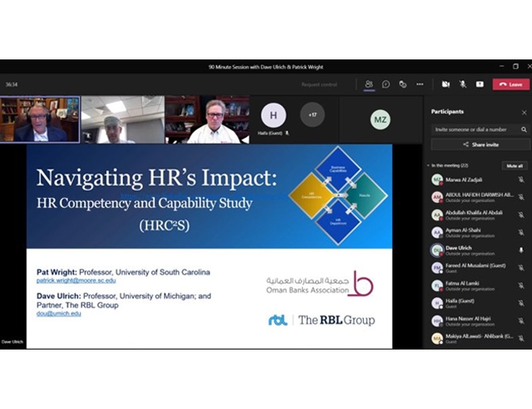Click the +17 more participants bubble
Viewport: 532px width, 409px height.
point(312,115)
